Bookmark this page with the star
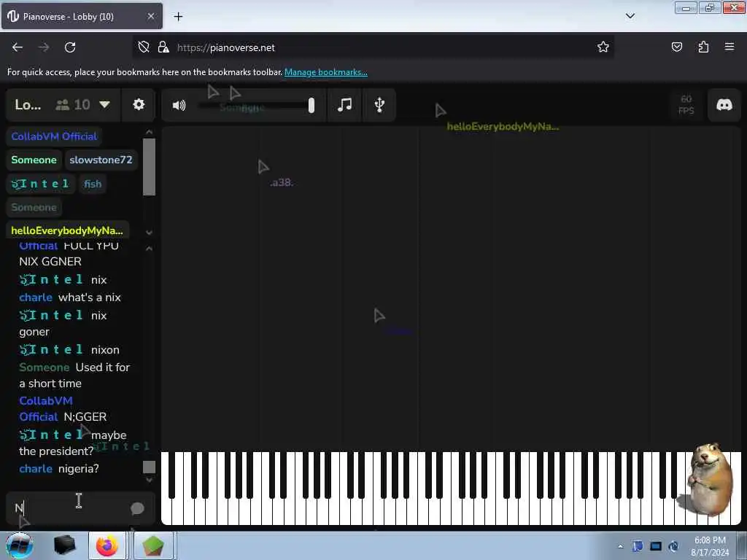This screenshot has height=560, width=747. pos(603,47)
